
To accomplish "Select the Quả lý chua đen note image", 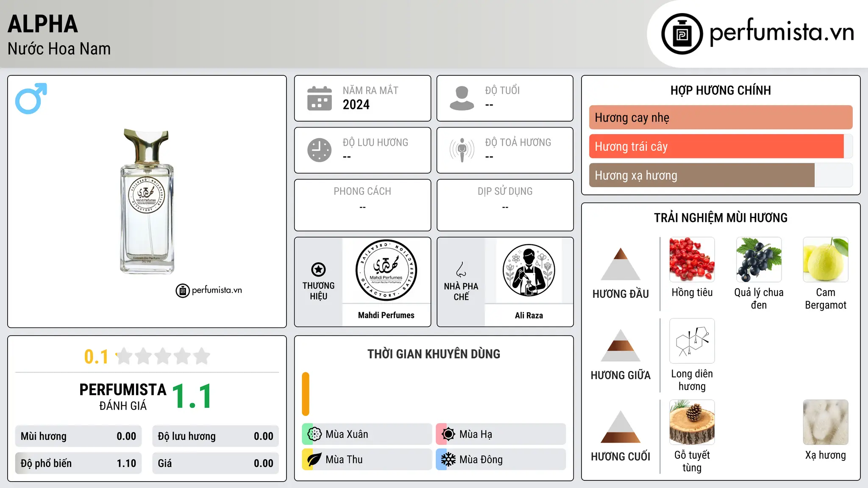I will pyautogui.click(x=759, y=260).
